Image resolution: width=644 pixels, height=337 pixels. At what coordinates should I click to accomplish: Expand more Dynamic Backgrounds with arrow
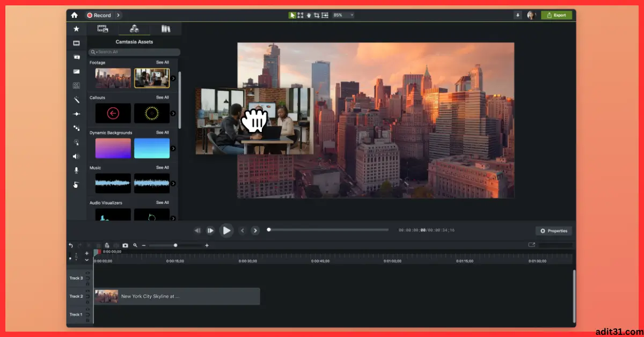173,148
